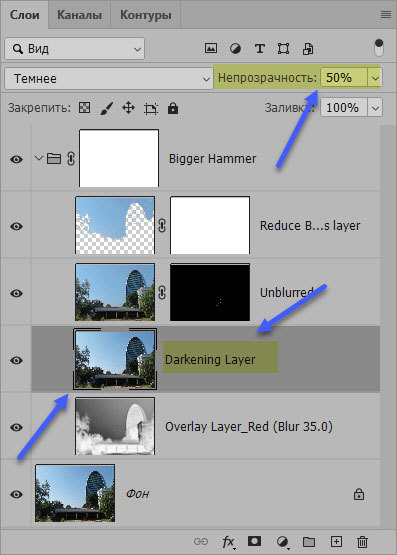Hide the Фон background layer
The height and width of the screenshot is (555, 397).
click(16, 494)
